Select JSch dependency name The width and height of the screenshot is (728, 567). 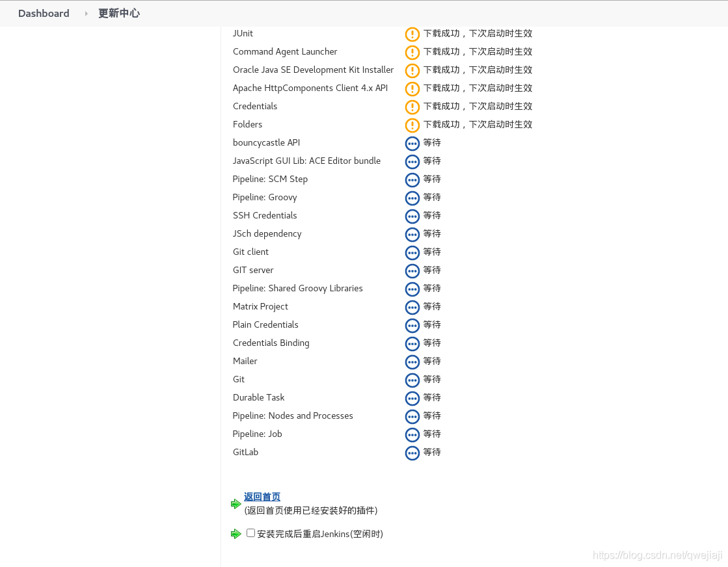(267, 234)
